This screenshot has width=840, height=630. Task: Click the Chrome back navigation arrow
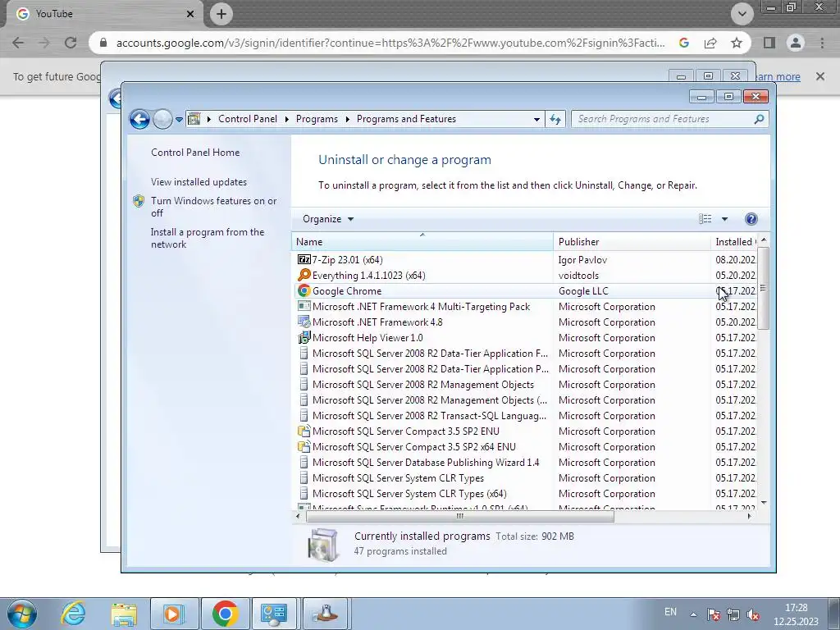click(18, 43)
